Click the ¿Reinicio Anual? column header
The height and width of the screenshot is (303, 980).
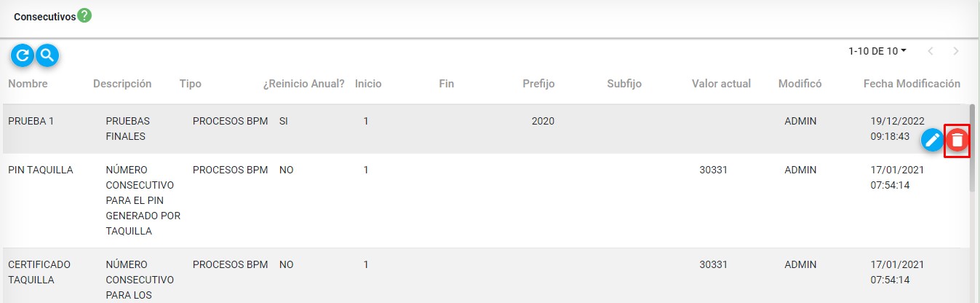[x=303, y=84]
